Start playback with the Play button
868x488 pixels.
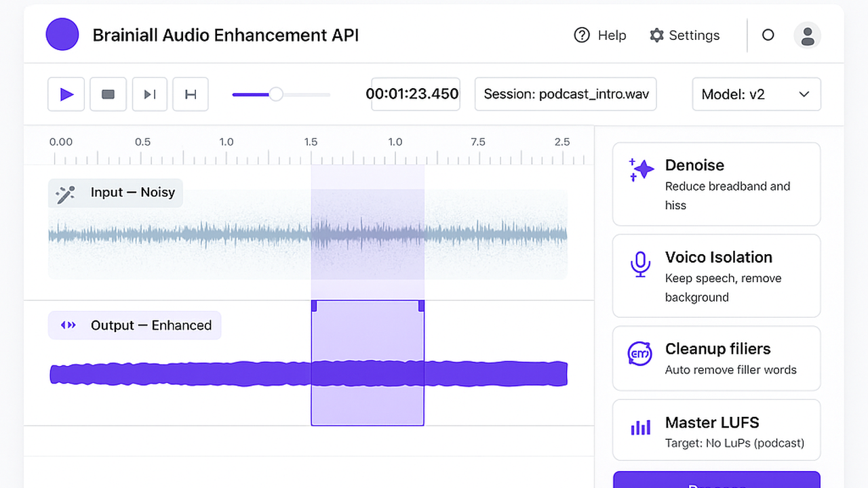[x=66, y=94]
